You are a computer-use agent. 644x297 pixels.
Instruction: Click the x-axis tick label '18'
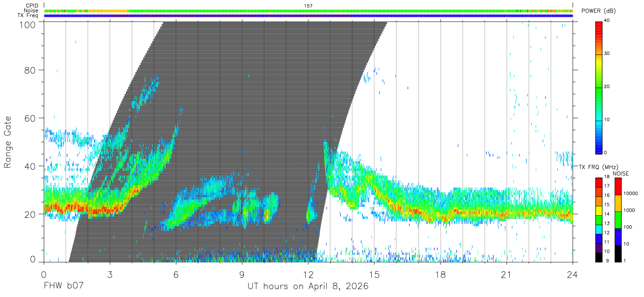[441, 274]
